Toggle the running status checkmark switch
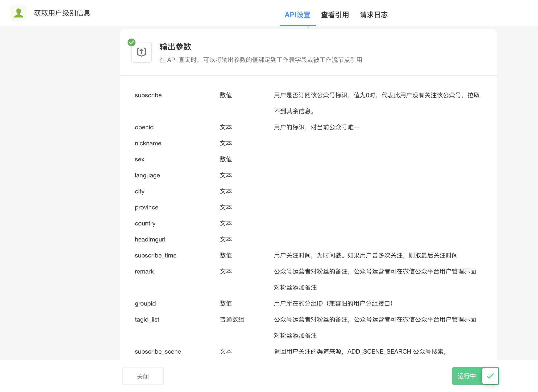 pos(490,376)
